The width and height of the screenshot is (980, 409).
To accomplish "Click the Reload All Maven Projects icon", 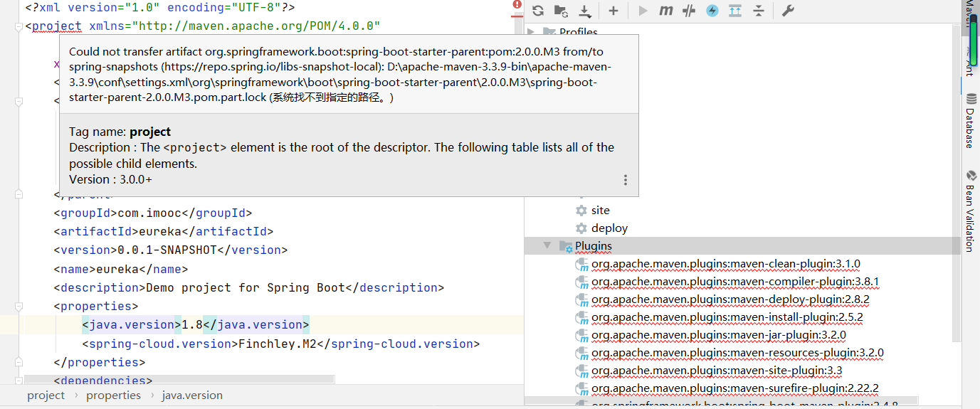I will 538,11.
